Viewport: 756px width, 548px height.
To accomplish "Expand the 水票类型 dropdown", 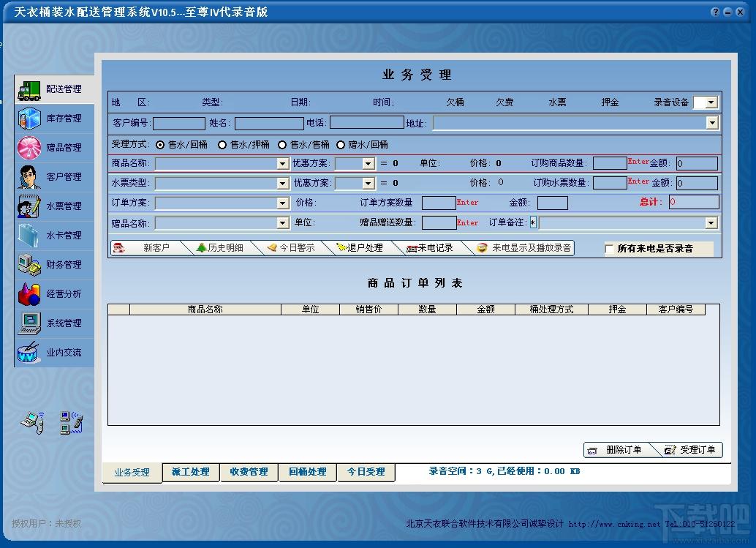I will (283, 184).
